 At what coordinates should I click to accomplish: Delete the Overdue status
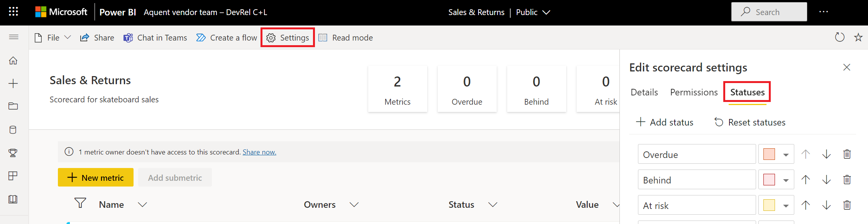847,154
